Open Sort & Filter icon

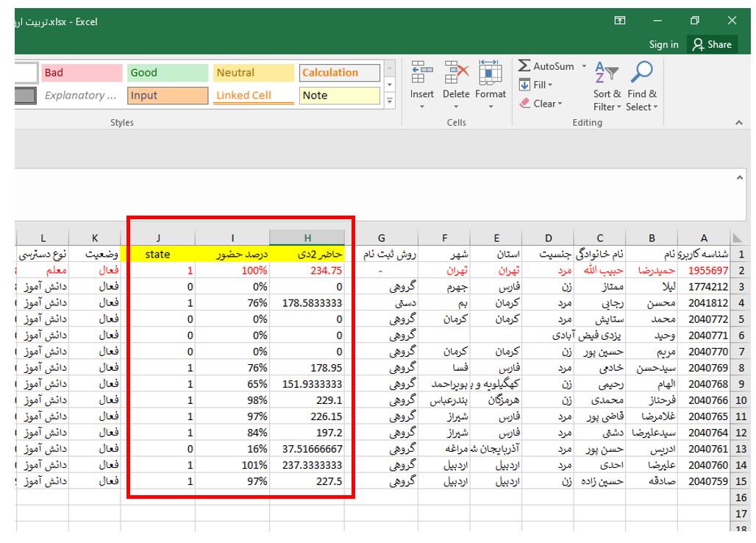pyautogui.click(x=606, y=72)
